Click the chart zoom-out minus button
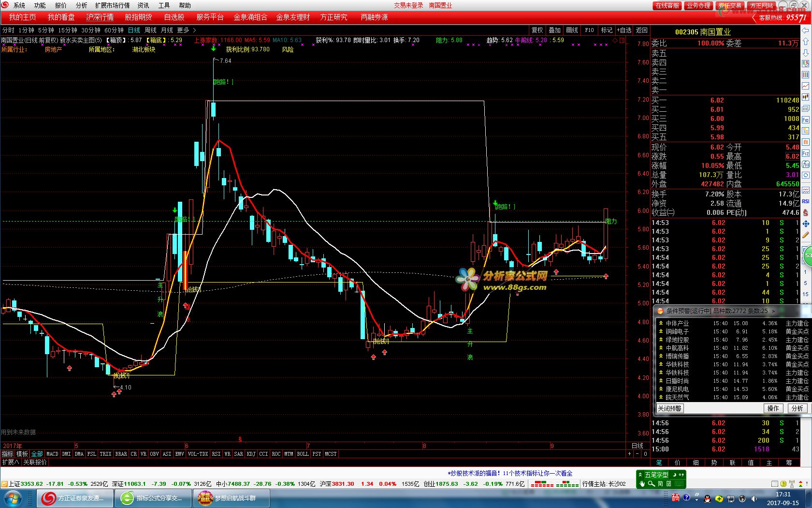Viewport: 812px width, 508px height. pyautogui.click(x=637, y=454)
